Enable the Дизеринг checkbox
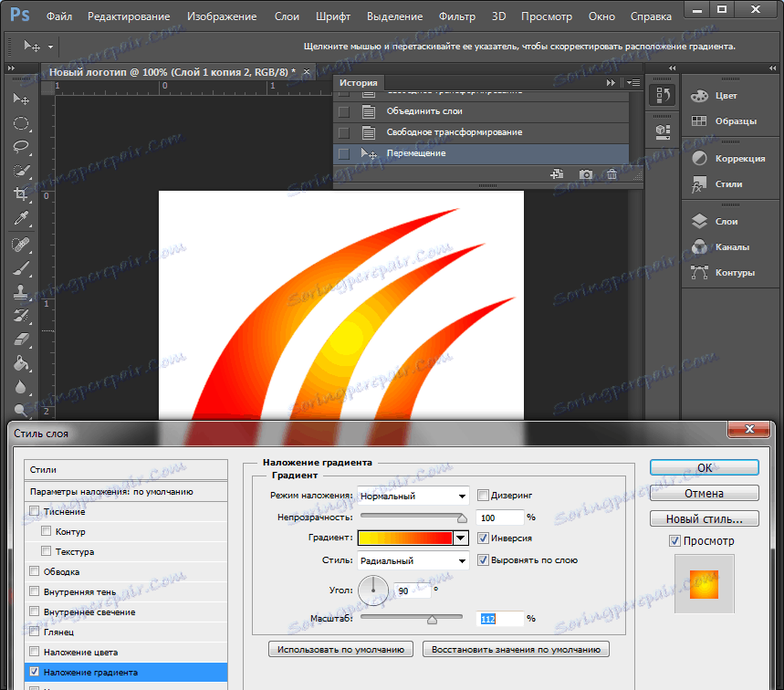 point(484,496)
